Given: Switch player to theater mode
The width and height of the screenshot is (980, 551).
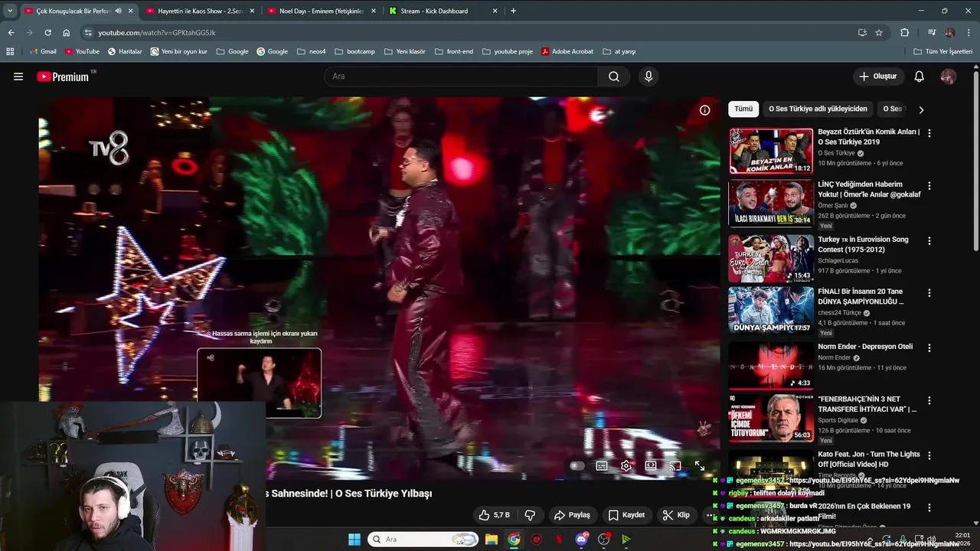Looking at the screenshot, I should click(x=651, y=466).
